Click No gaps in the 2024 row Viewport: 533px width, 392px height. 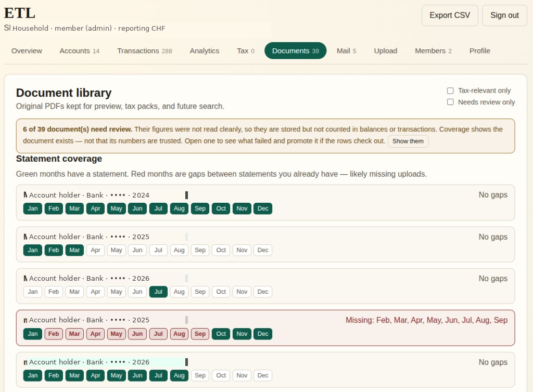493,195
